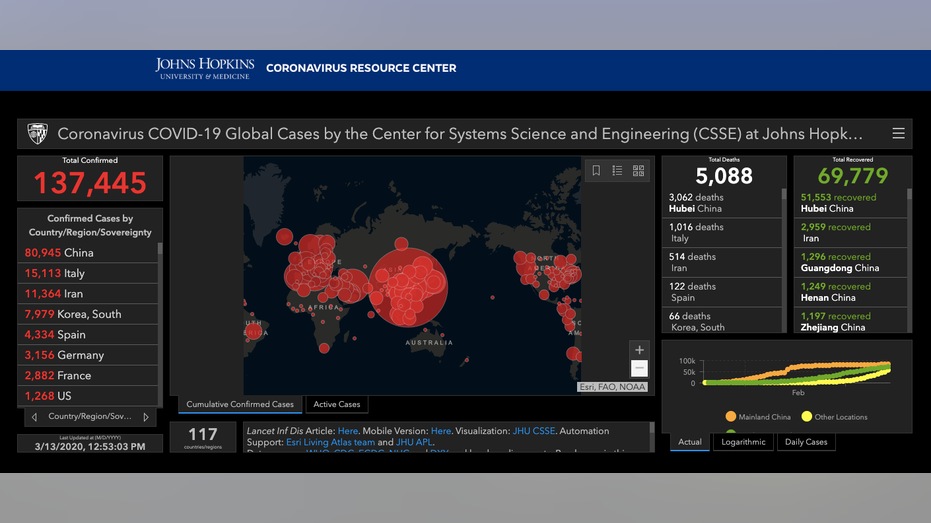Select the Daily Cases chart tab
This screenshot has width=931, height=523.
(x=806, y=442)
